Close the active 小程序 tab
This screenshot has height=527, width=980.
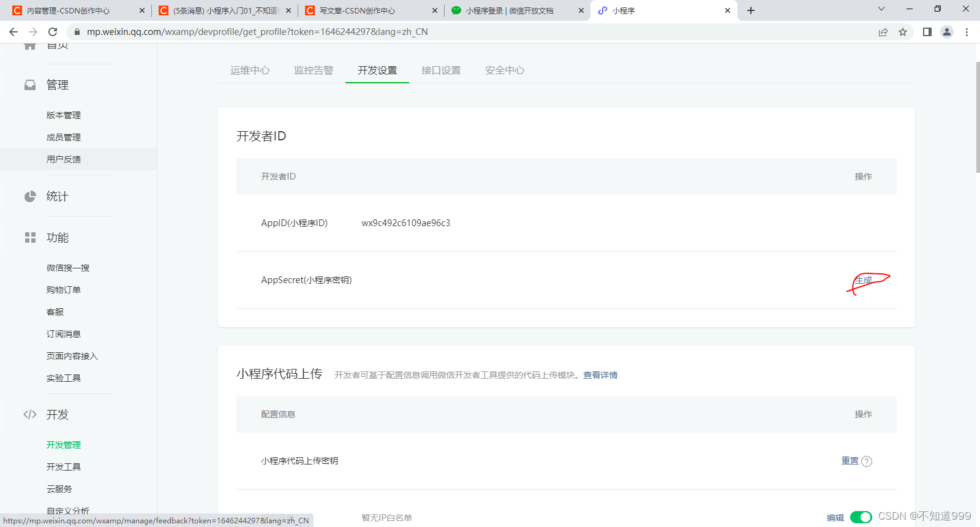728,10
